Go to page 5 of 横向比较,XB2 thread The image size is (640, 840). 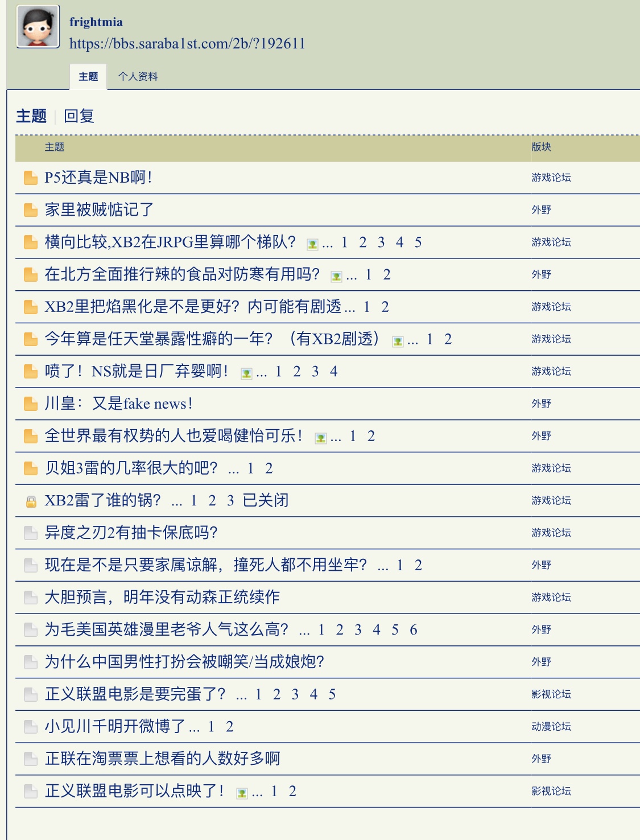(x=418, y=242)
